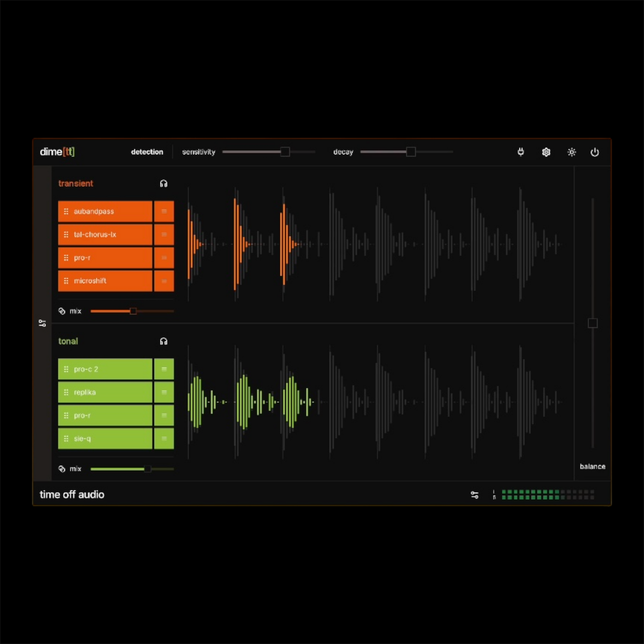This screenshot has width=644, height=644.
Task: Solo the transient channel with the headphones icon
Action: point(163,183)
